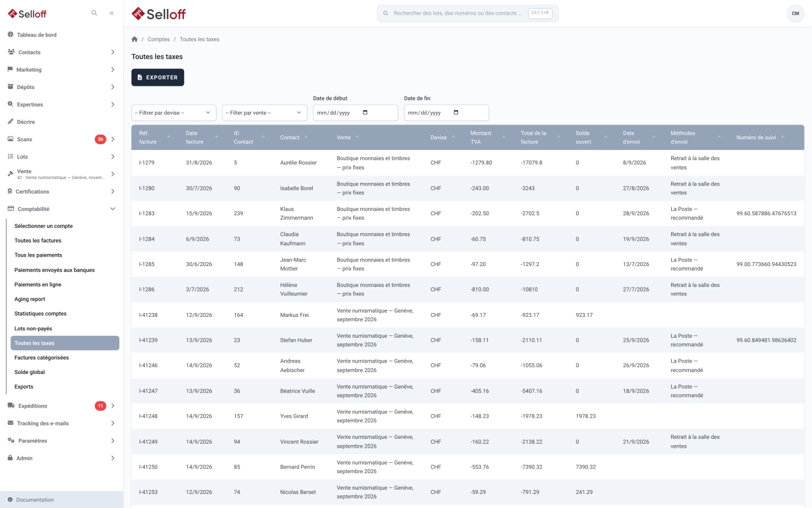
Task: Click the Paramètres gears icon
Action: coord(11,441)
